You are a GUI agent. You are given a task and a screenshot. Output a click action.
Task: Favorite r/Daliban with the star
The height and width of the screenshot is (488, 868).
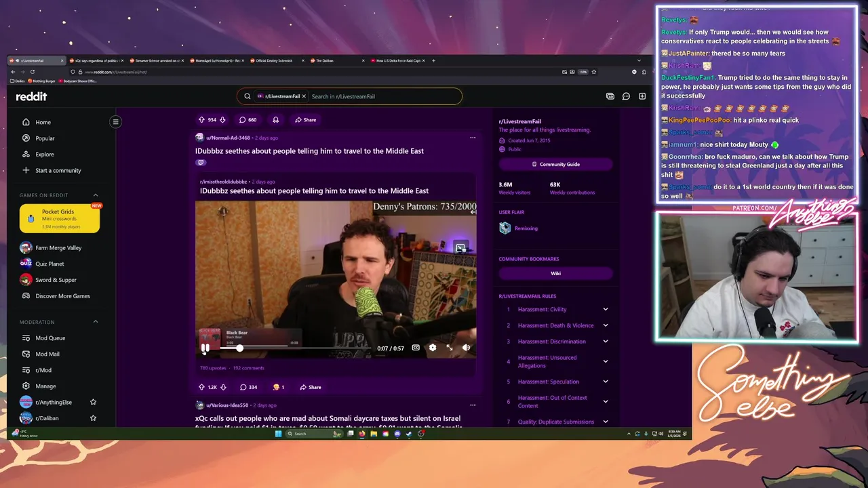[x=94, y=418]
